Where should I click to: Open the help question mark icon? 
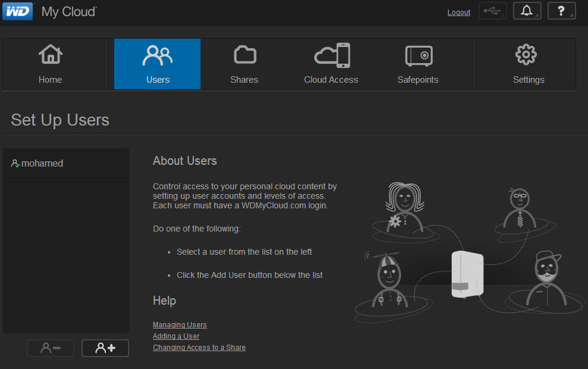point(561,11)
